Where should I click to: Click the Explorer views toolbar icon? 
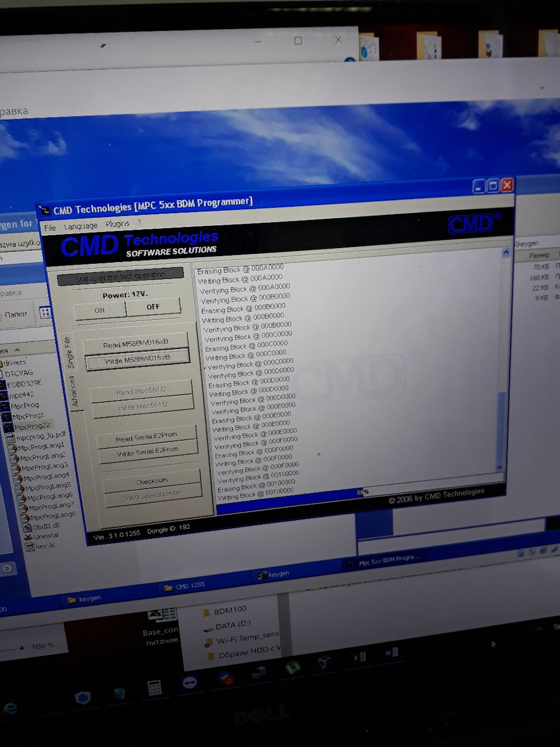45,313
